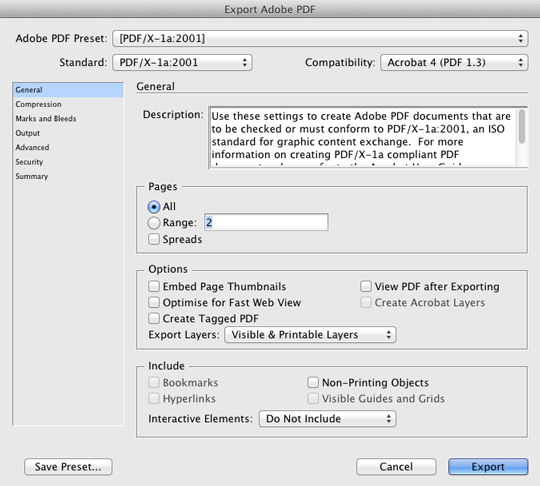Open the Adobe PDF Preset dropdown
This screenshot has width=540, height=486.
[x=320, y=38]
